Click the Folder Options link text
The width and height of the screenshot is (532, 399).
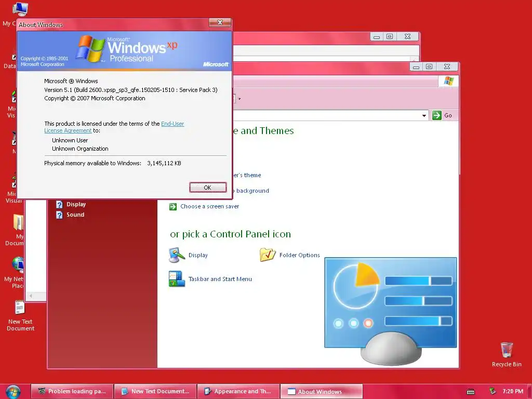[300, 255]
